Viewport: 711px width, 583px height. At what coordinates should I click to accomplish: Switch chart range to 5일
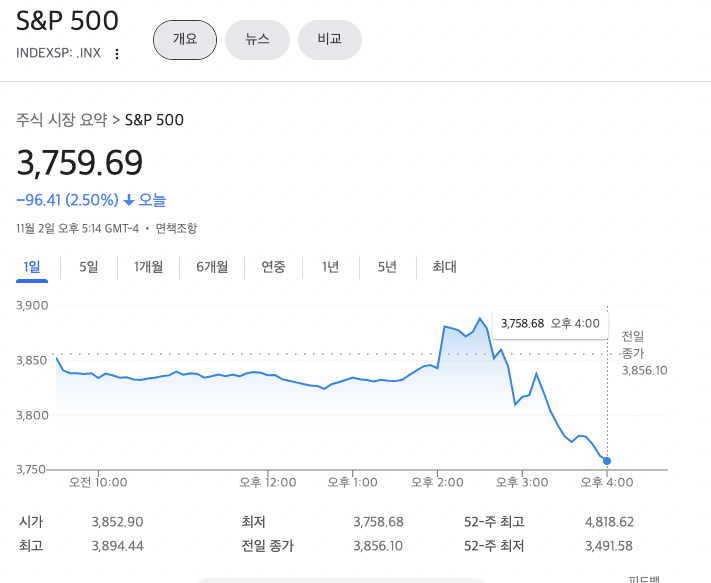(89, 267)
